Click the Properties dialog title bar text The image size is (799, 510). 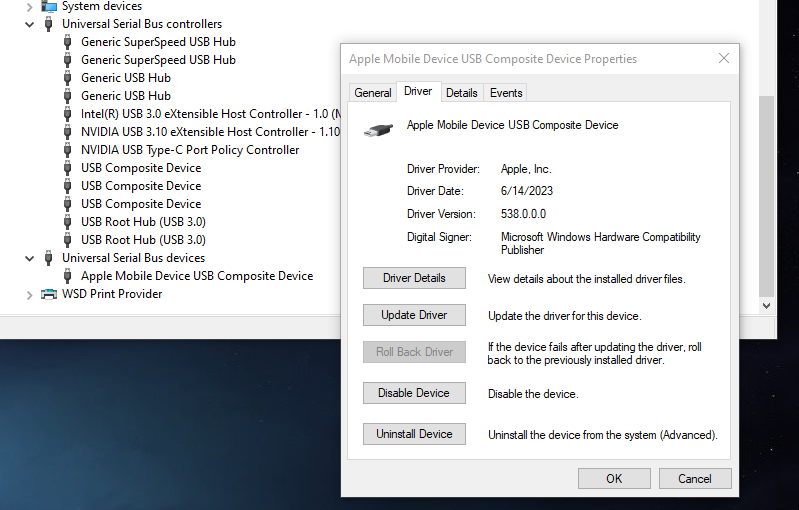pyautogui.click(x=493, y=59)
